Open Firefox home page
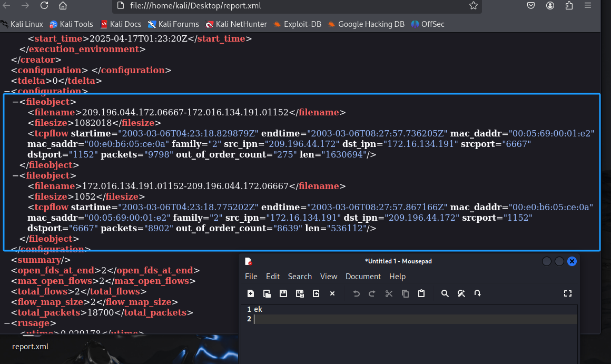Image resolution: width=611 pixels, height=364 pixels. click(x=63, y=5)
